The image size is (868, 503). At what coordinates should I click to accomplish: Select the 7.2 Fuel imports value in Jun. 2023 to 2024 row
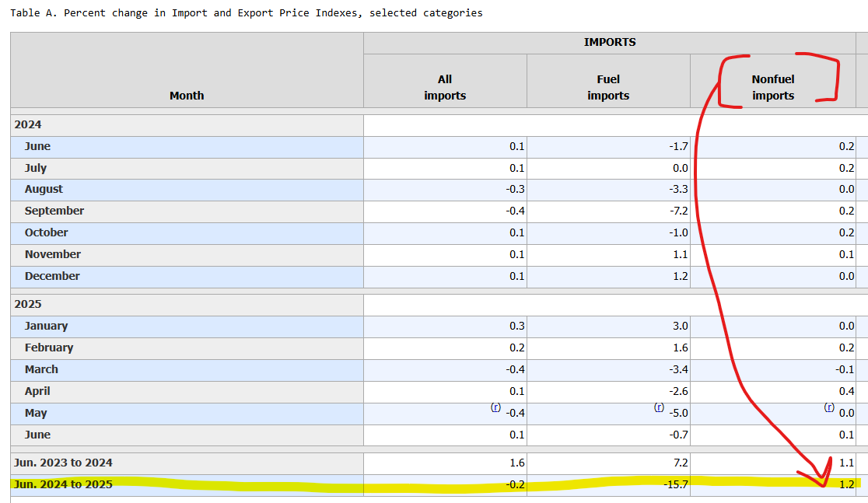pyautogui.click(x=681, y=463)
